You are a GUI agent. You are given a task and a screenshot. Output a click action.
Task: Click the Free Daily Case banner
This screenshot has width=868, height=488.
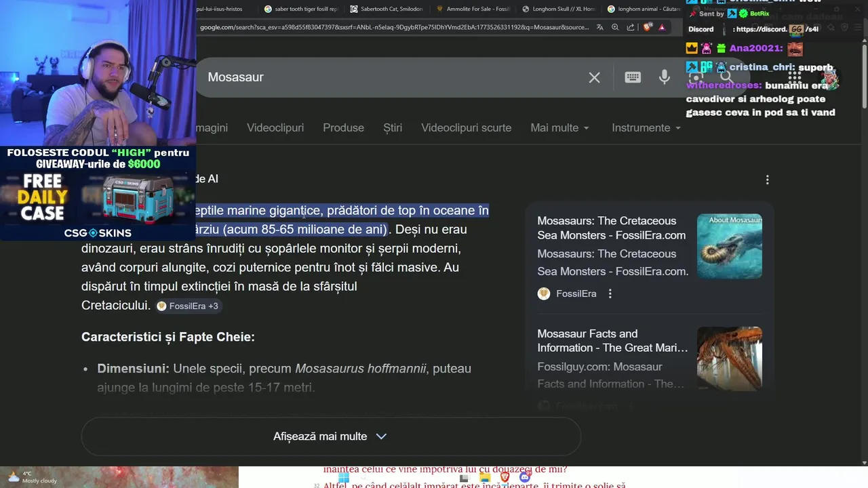point(98,194)
